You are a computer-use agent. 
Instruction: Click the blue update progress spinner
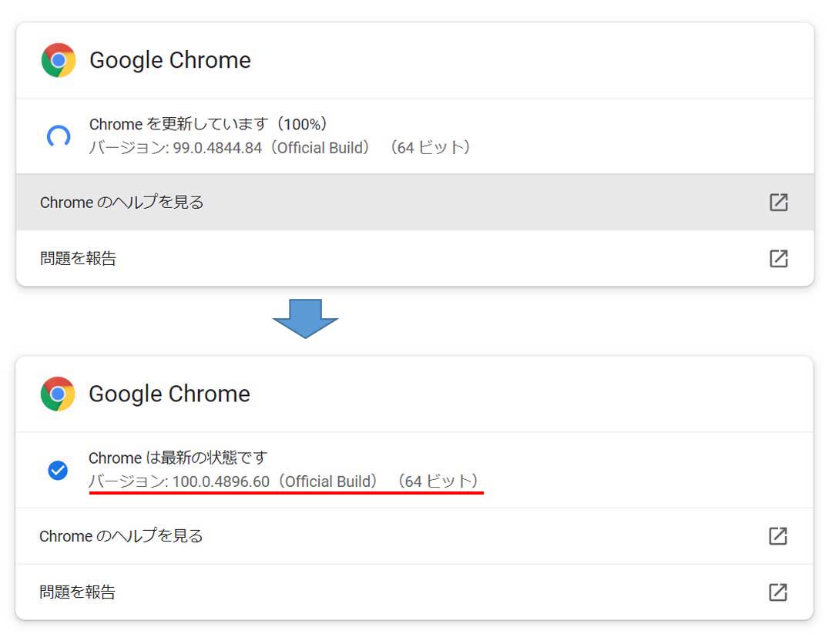[59, 136]
